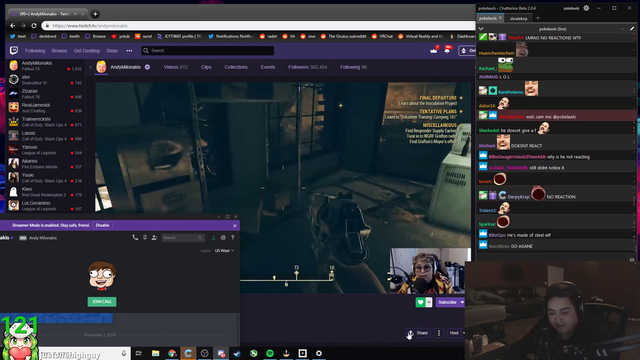
Task: Open the Clips tab on channel
Action: (x=206, y=67)
